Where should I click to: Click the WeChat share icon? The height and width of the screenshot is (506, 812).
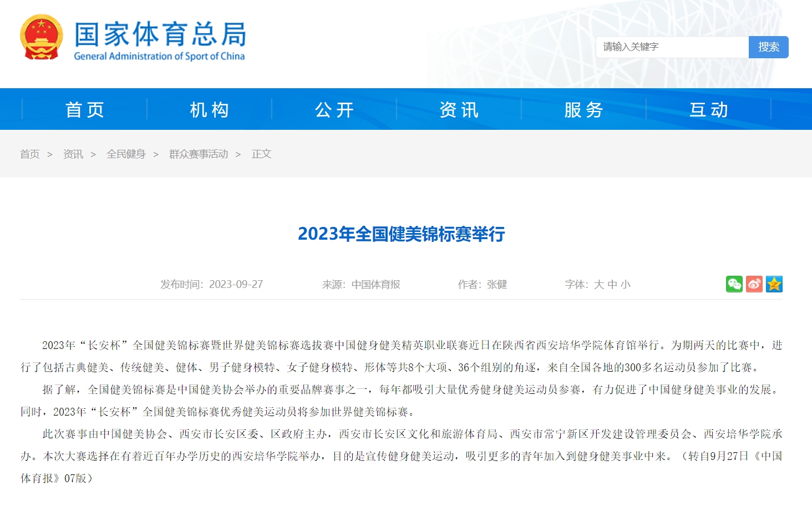[734, 284]
